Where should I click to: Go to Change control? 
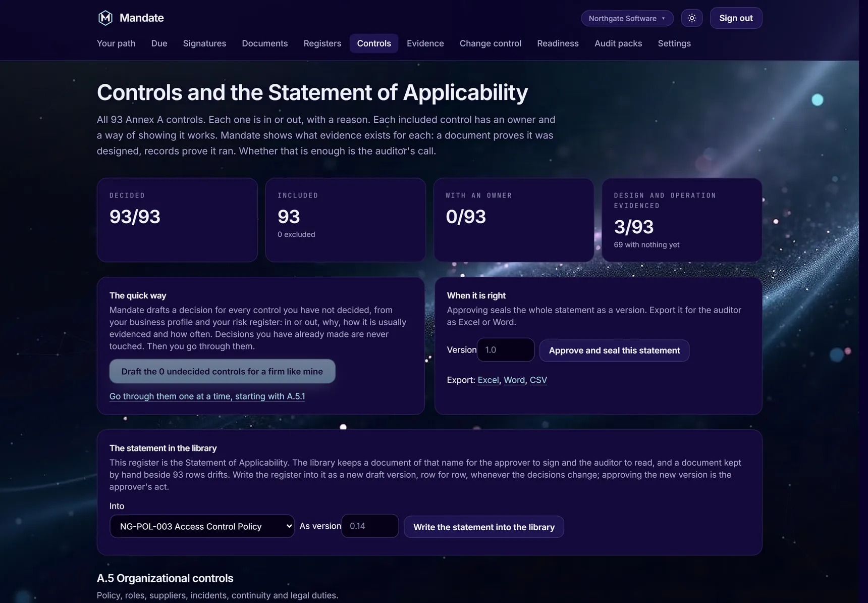click(491, 43)
